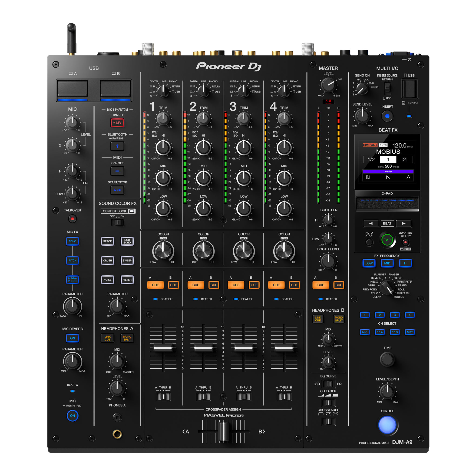Select the SWEEP effect button
This screenshot has height=476, width=476.
[x=127, y=261]
